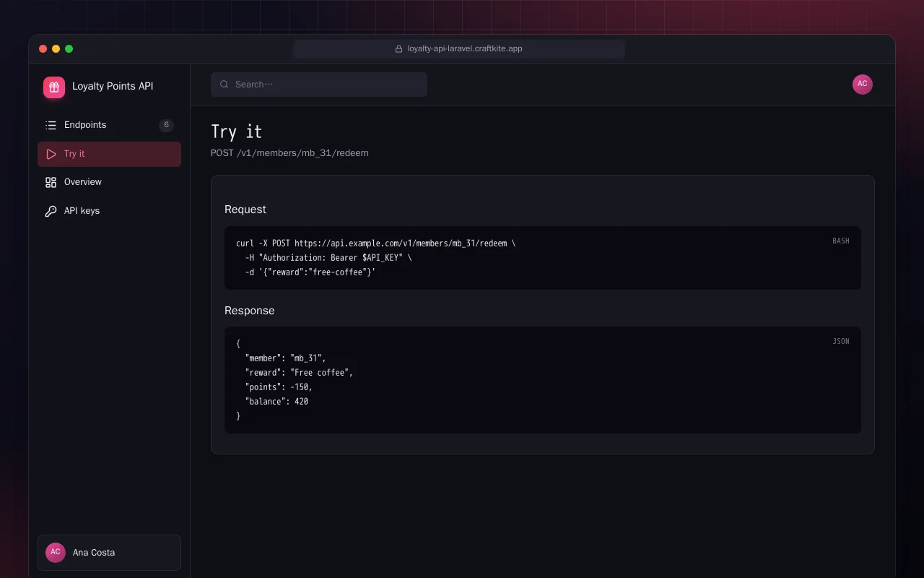
Task: Click the Endpoints count badge 6
Action: pos(166,125)
